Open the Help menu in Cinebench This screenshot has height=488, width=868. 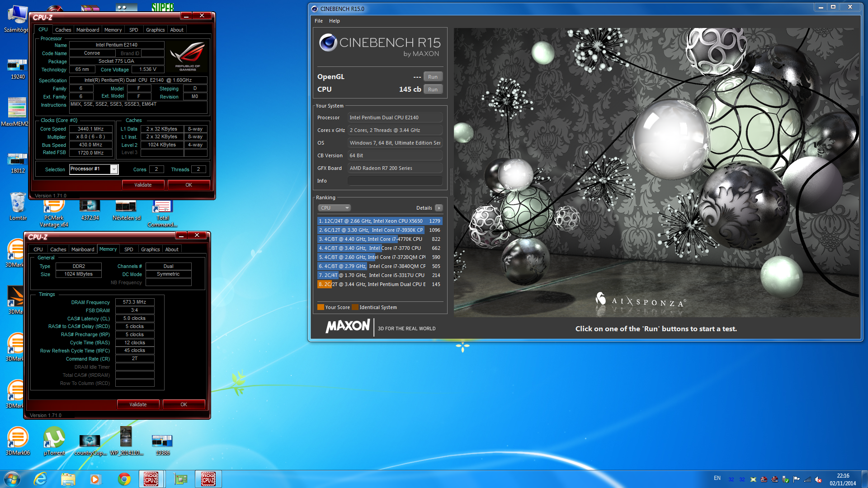click(334, 21)
